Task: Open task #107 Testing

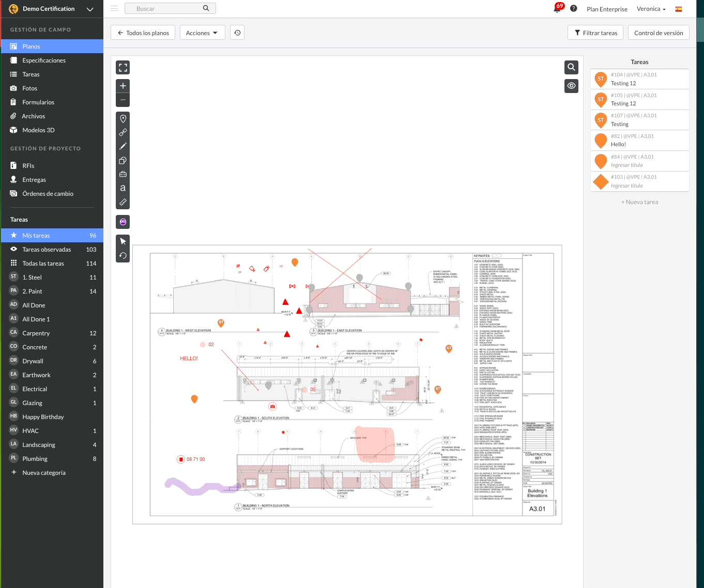Action: point(640,120)
